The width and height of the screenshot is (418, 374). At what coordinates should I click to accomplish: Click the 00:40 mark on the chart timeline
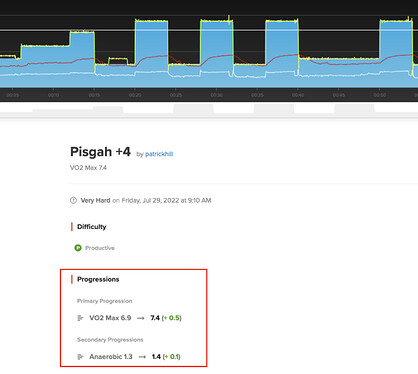tap(298, 95)
